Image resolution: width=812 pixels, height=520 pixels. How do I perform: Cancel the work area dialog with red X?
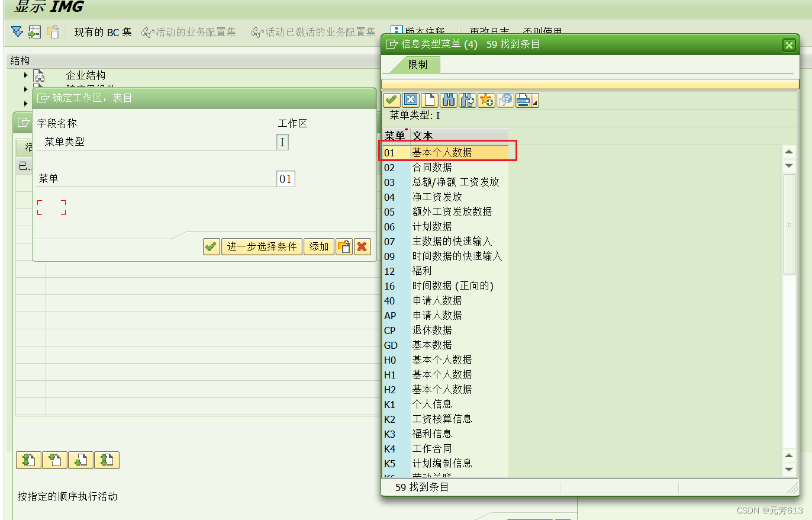pyautogui.click(x=362, y=246)
